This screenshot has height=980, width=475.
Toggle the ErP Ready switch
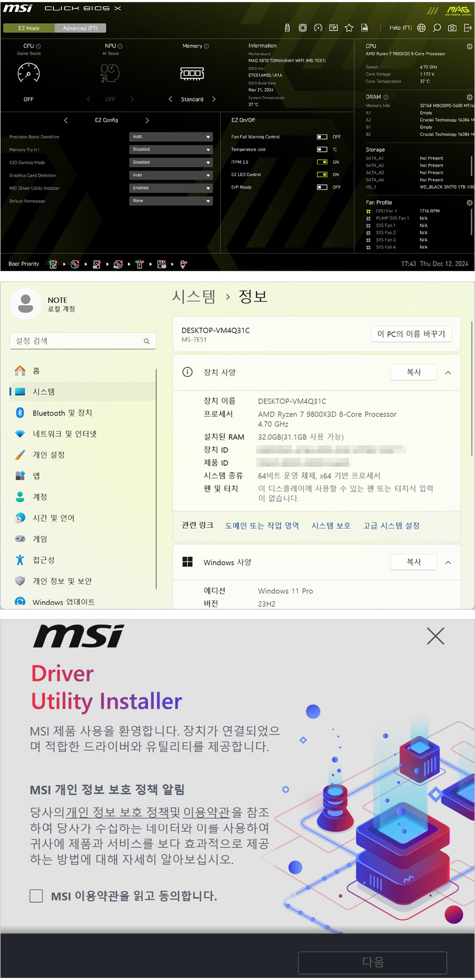click(322, 187)
